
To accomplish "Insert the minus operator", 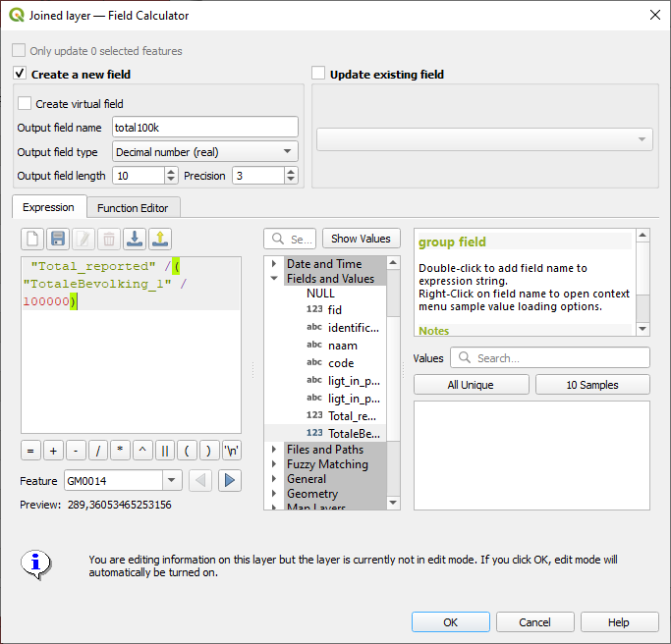I will 76,451.
